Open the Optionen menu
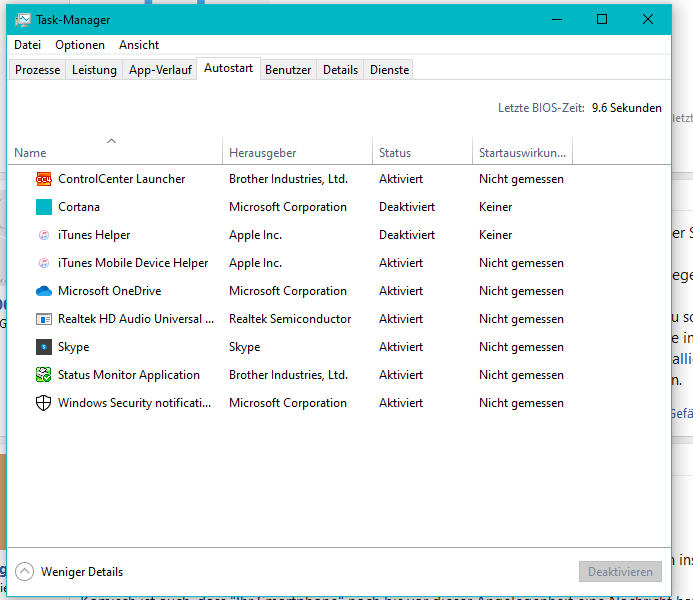 [80, 45]
